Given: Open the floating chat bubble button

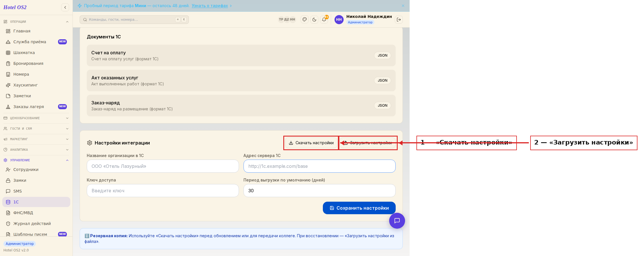Looking at the screenshot, I should point(397,221).
